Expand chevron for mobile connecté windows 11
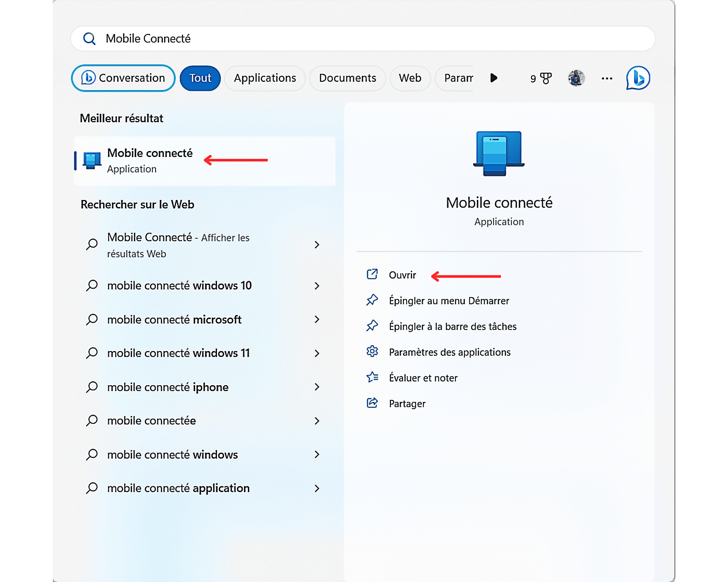This screenshot has width=728, height=582. tap(317, 353)
